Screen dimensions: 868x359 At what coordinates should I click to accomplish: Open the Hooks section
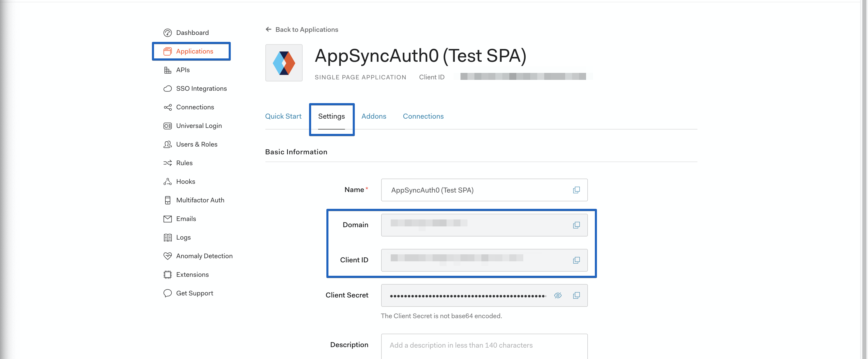[186, 181]
